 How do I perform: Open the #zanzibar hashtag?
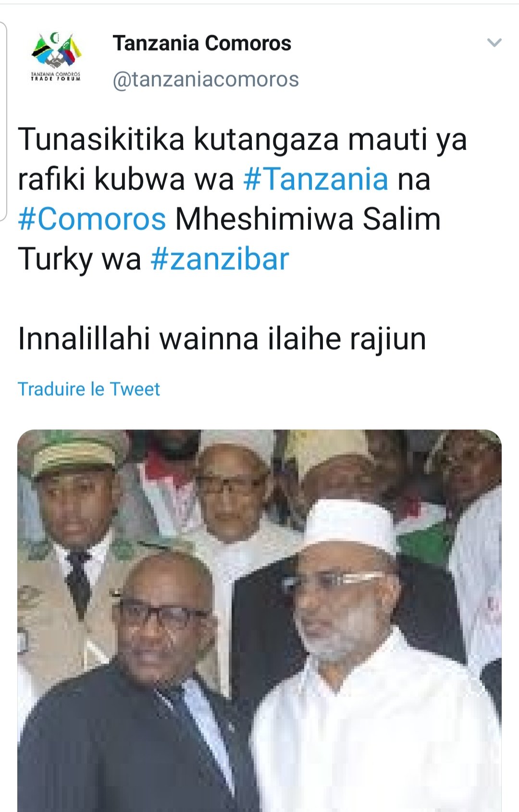[220, 259]
